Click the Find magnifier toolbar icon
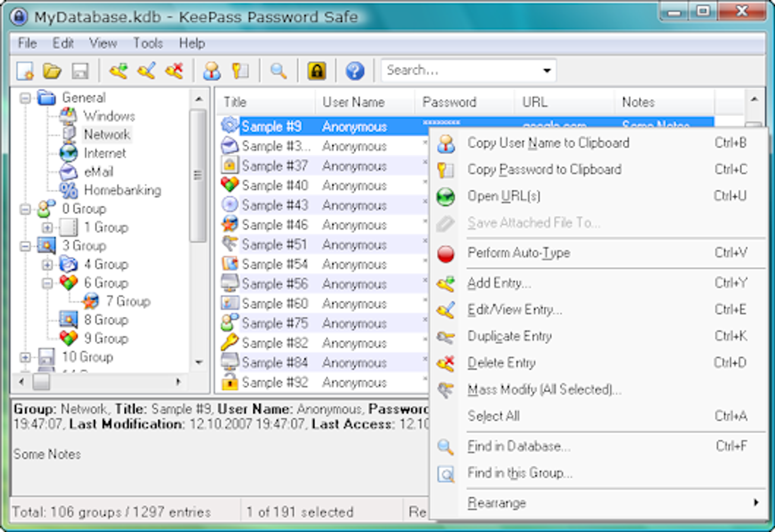775x532 pixels. click(x=278, y=71)
